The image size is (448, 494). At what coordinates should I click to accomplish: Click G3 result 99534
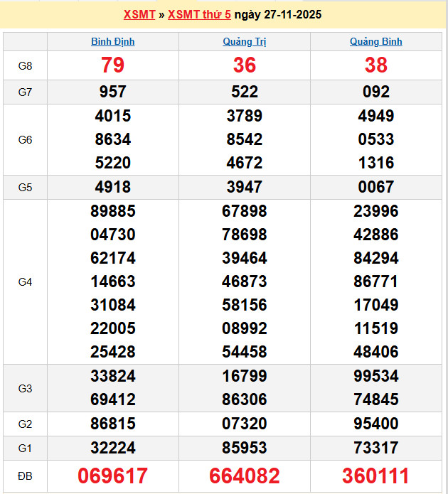point(375,376)
